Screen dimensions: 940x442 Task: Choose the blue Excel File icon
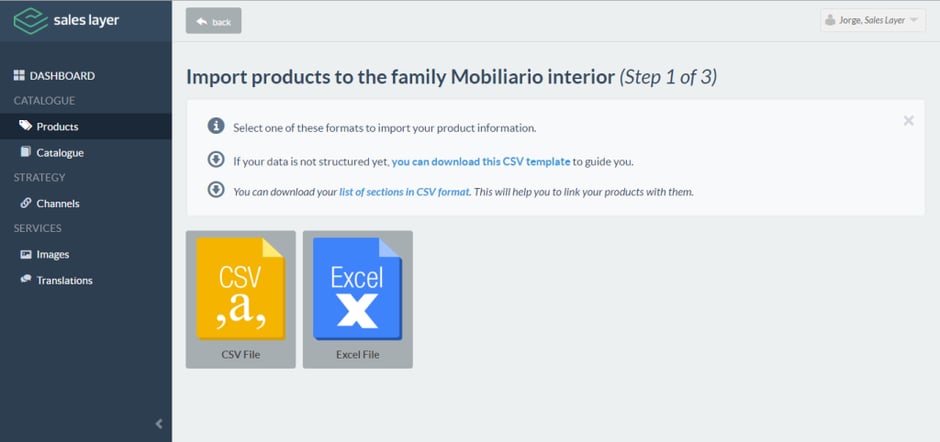tap(357, 288)
